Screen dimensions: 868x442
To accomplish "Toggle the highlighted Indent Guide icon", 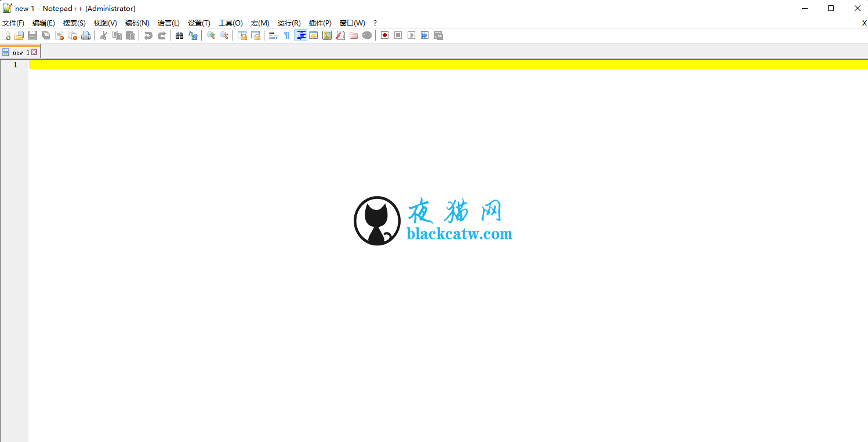I will coord(300,35).
